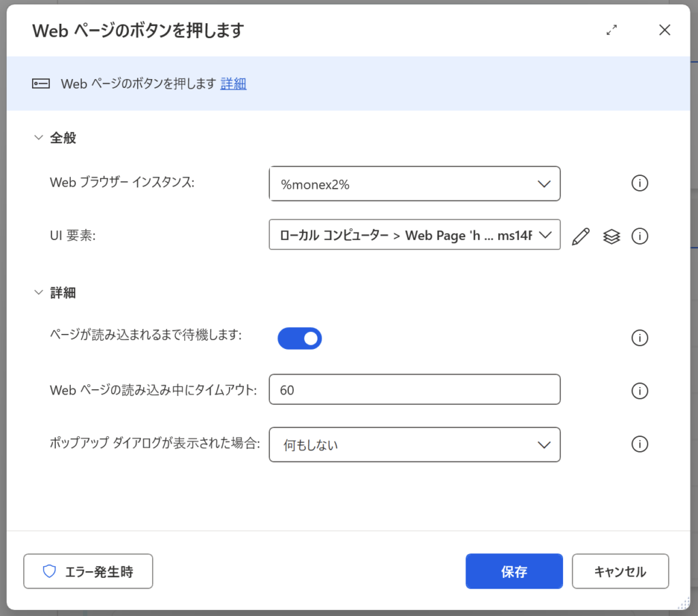Click the 保存 button
Viewport: 698px width, 616px height.
[x=514, y=572]
